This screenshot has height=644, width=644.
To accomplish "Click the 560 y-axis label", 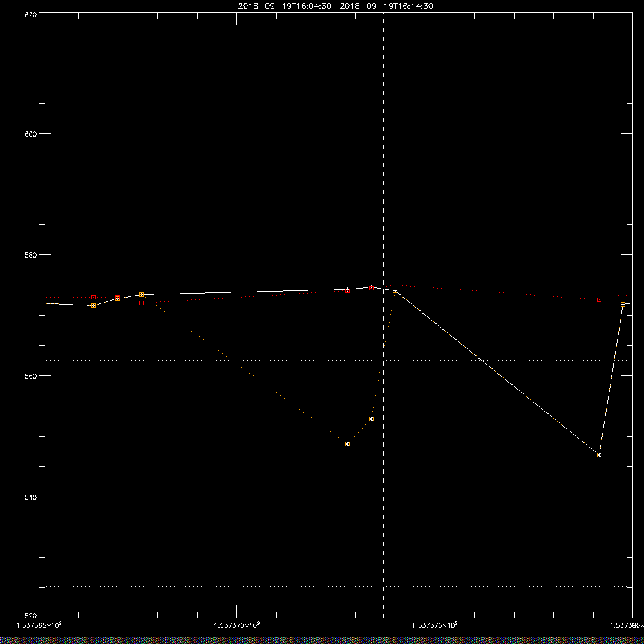I will [x=32, y=376].
